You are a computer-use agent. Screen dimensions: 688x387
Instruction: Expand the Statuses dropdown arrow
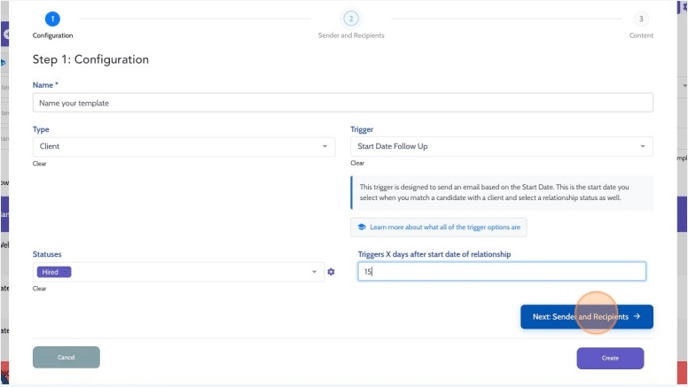314,272
